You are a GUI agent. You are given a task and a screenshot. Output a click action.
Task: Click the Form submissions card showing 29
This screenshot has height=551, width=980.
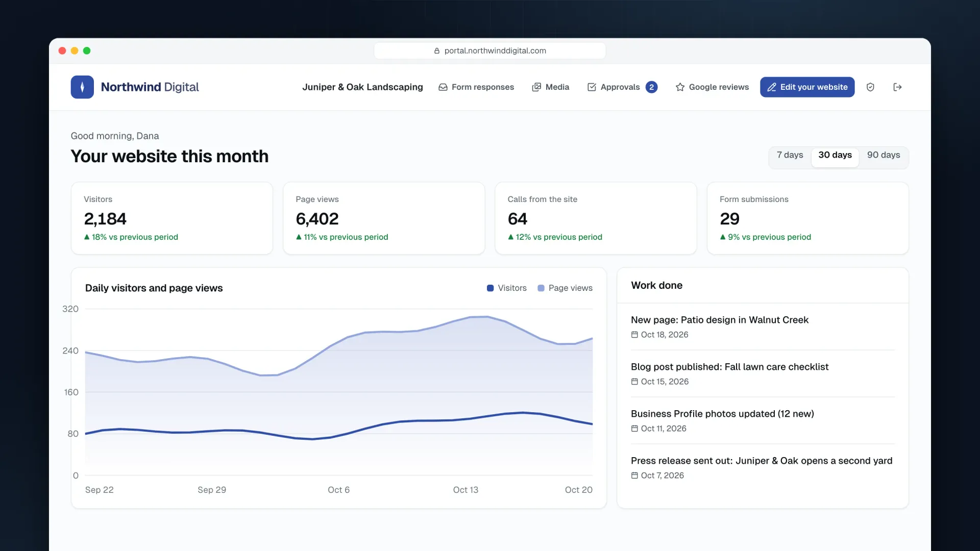807,218
